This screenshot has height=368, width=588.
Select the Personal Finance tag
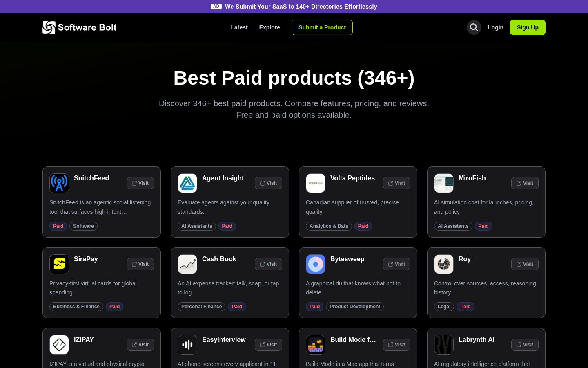point(201,307)
